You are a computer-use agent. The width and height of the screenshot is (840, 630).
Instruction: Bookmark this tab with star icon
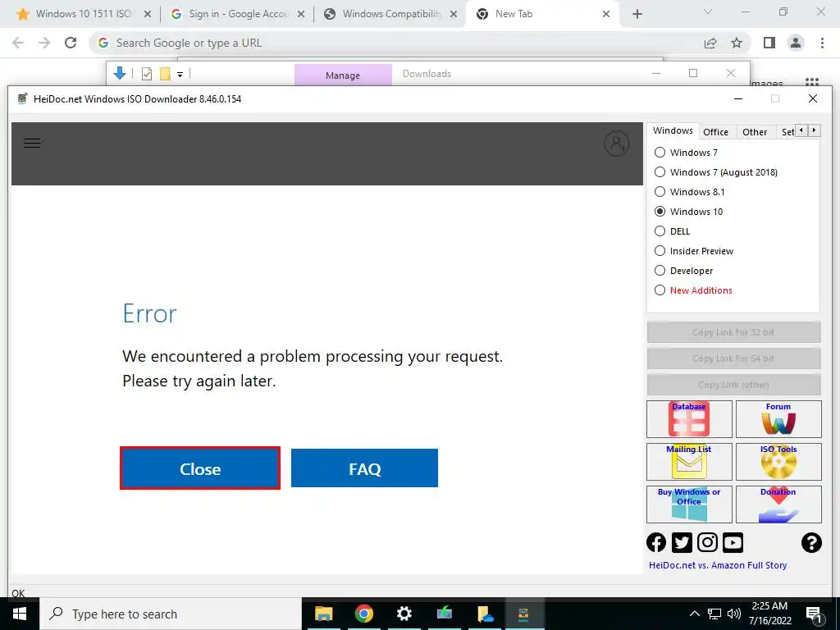(x=737, y=43)
